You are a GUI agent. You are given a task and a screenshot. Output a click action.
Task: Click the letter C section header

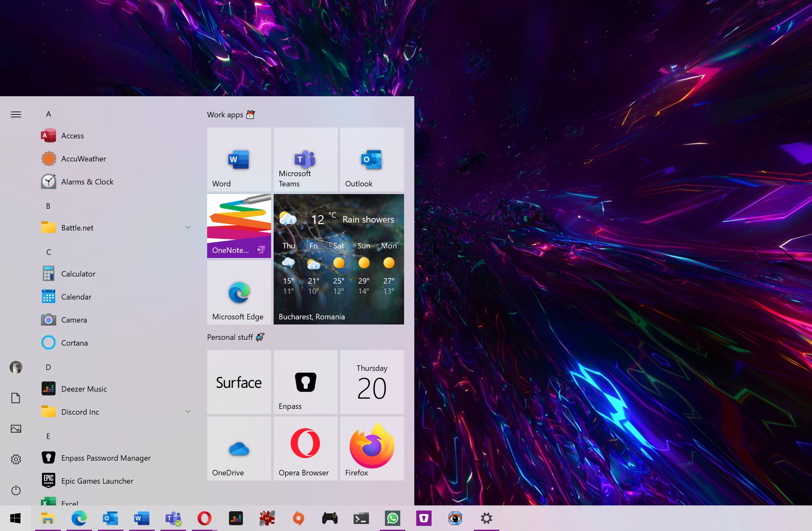49,252
